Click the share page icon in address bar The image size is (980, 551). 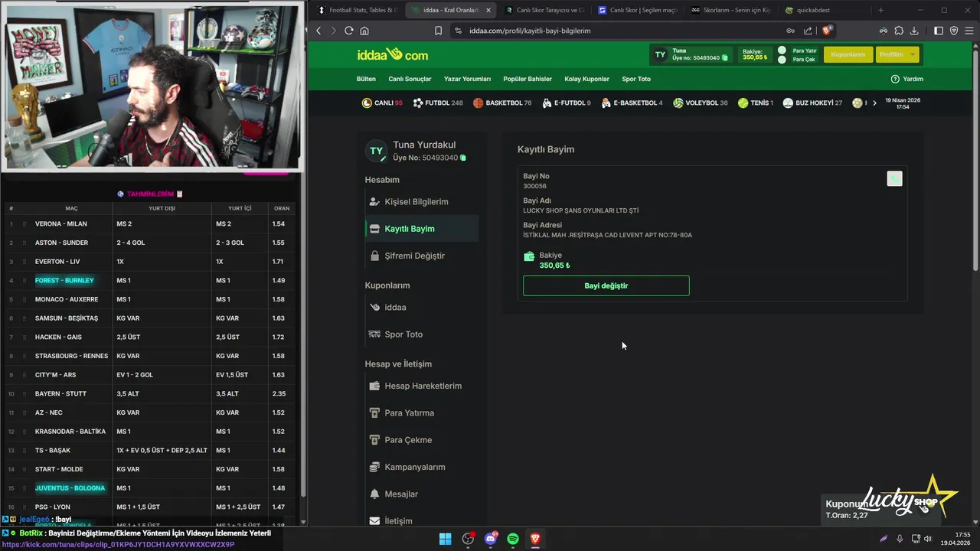point(808,31)
